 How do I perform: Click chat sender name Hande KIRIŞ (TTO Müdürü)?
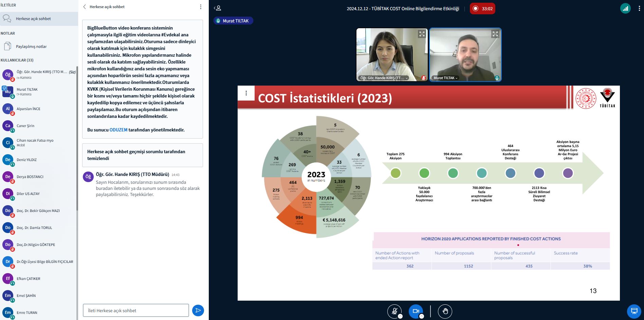pos(132,174)
